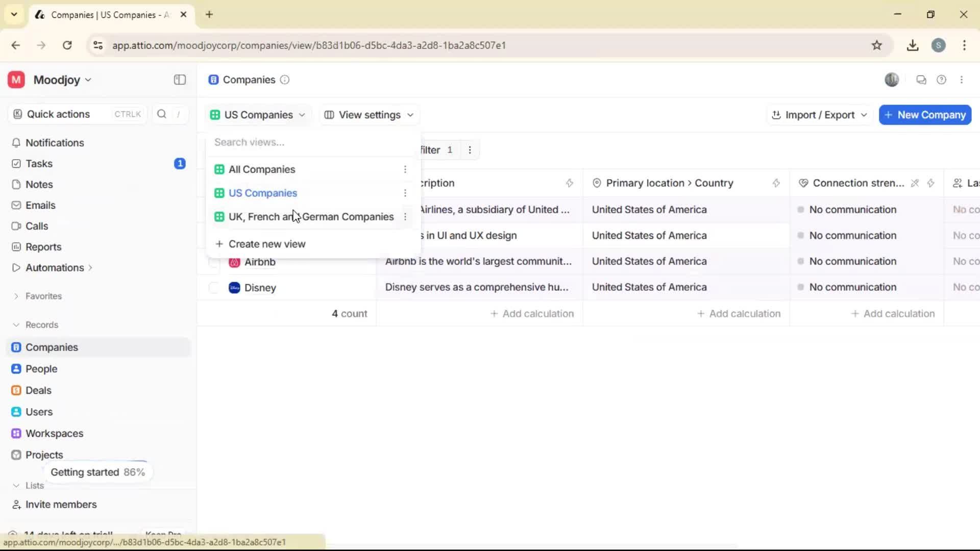Toggle the sidebar collapse icon
Viewport: 980px width, 551px height.
click(x=180, y=80)
